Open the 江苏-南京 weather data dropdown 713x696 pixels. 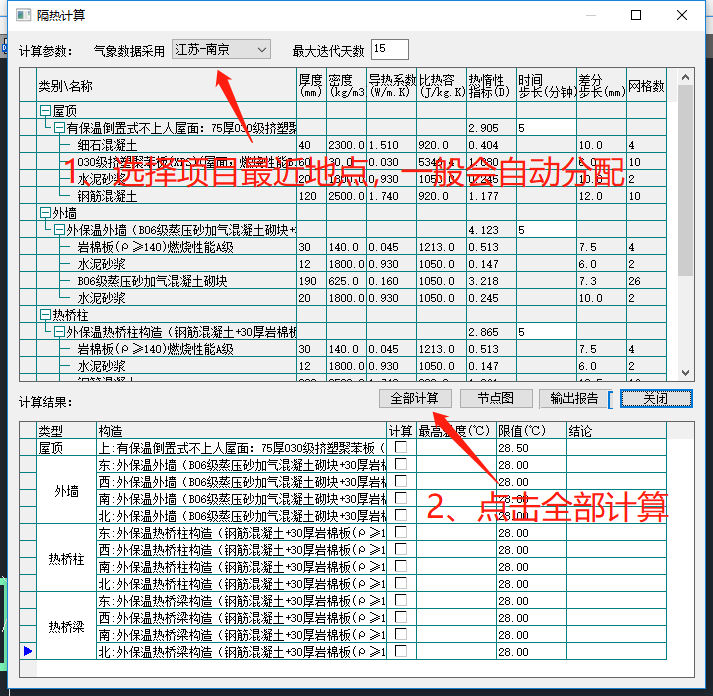(x=221, y=49)
